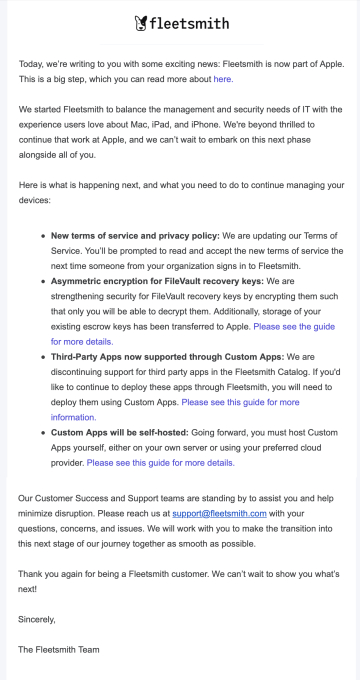Click the Fleetsmith dog logo icon
Viewport: 360px width, 680px height.
(141, 23)
